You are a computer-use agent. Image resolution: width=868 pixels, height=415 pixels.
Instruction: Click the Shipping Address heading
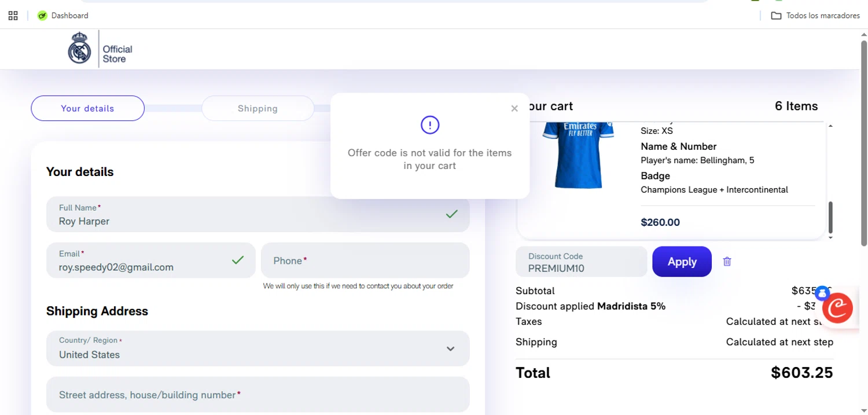97,311
